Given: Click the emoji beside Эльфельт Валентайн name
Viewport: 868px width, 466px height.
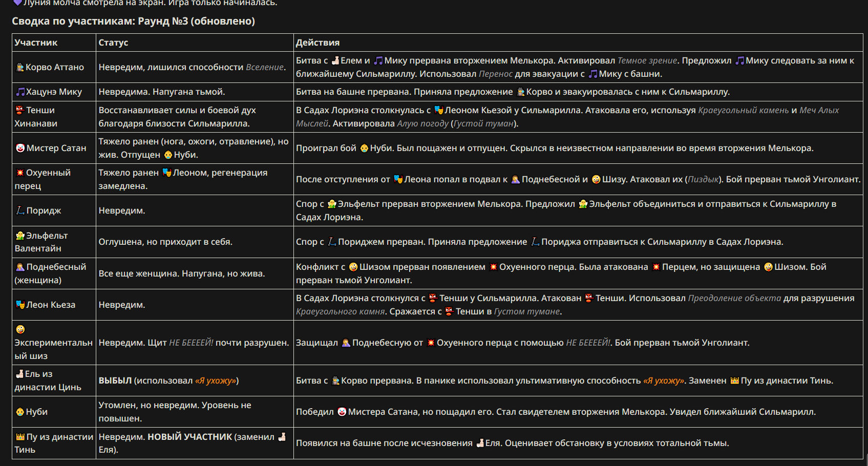Looking at the screenshot, I should point(20,236).
